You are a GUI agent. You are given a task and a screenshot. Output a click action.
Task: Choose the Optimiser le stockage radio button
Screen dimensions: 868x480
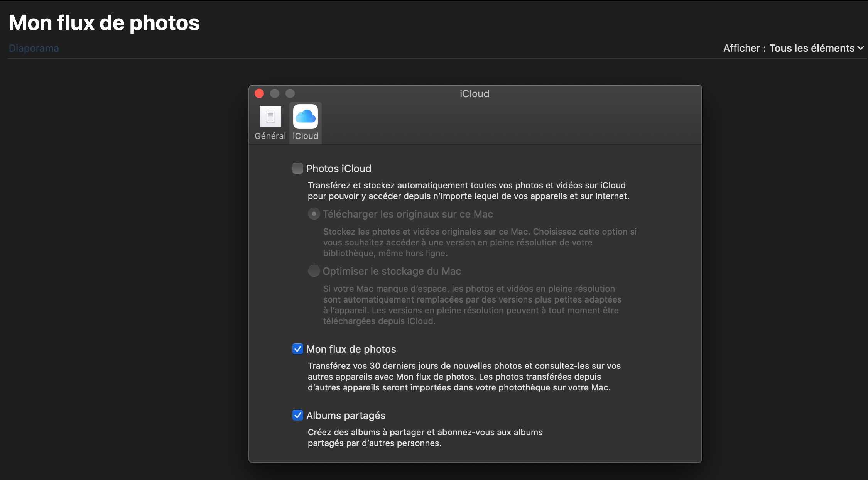tap(314, 271)
